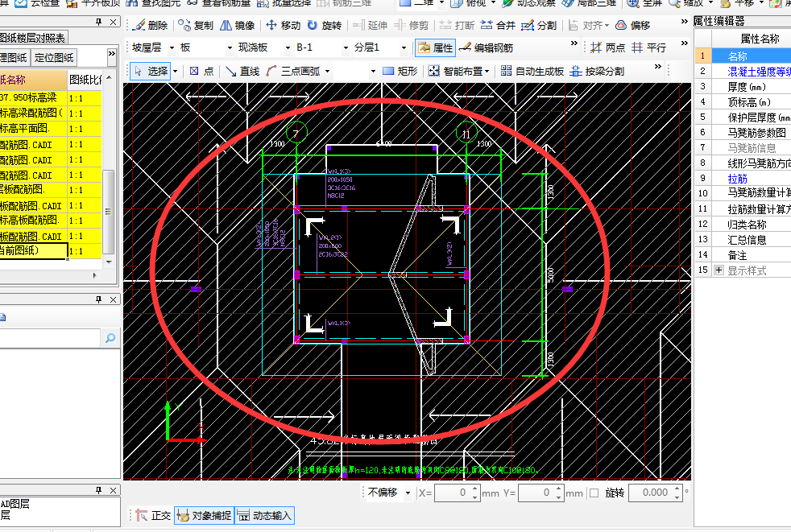Viewport: 791px width, 532px height.
Task: Toggle 动态输入 dynamic input
Action: (x=264, y=515)
